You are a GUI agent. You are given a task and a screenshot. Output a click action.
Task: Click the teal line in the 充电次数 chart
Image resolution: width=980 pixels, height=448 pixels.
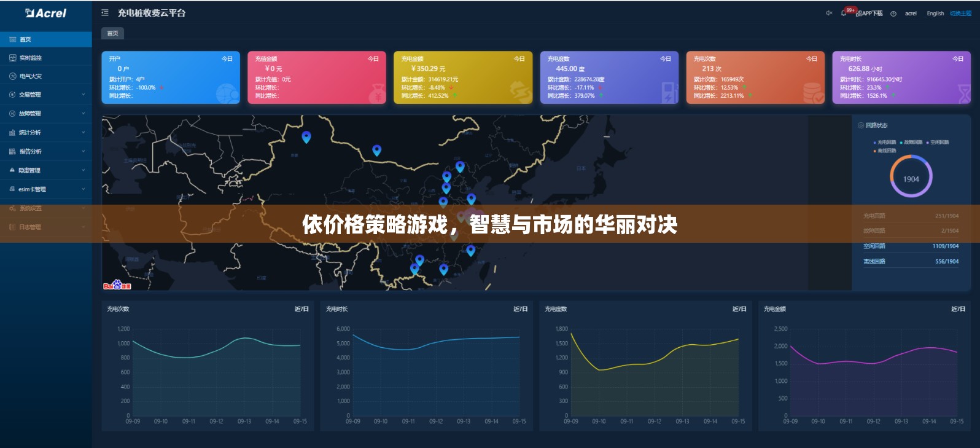coord(216,351)
